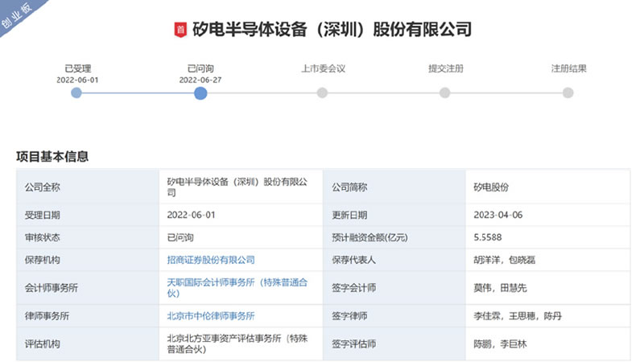
Task: Select the 提交注册 timeline dot
Action: [x=445, y=93]
